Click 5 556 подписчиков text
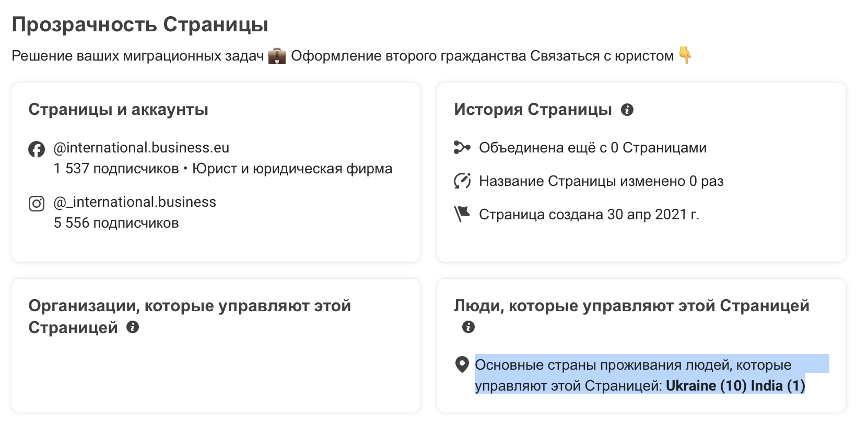This screenshot has width=868, height=424. coord(116,223)
